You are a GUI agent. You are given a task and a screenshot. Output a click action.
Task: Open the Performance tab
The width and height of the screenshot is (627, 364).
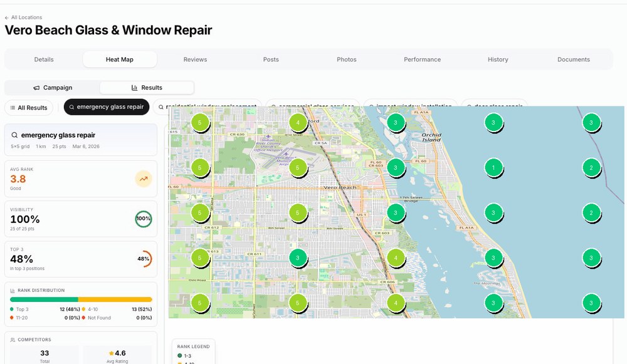click(422, 60)
